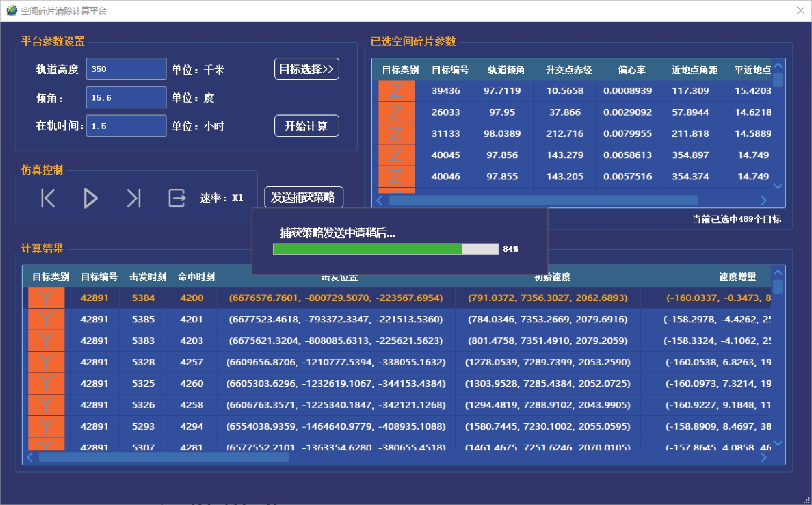Click the 发送捕获策略 button
812x505 pixels.
(304, 197)
